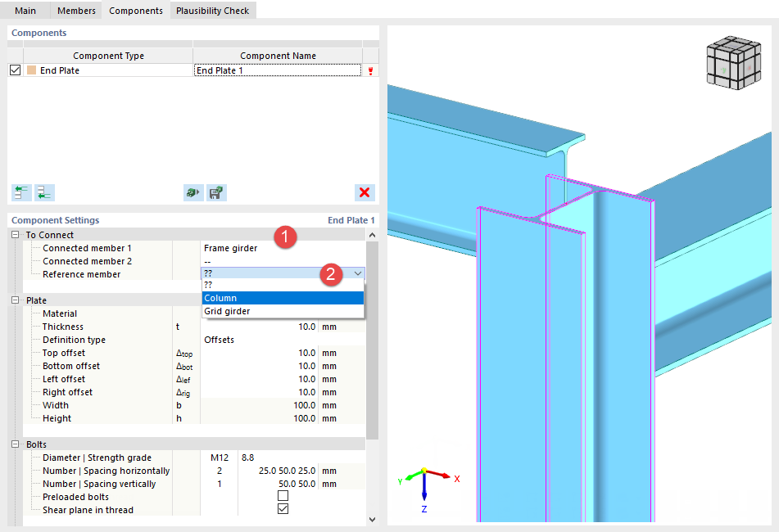
Task: Click the Component Settings vertical scrollbar thumb
Action: click(x=372, y=340)
